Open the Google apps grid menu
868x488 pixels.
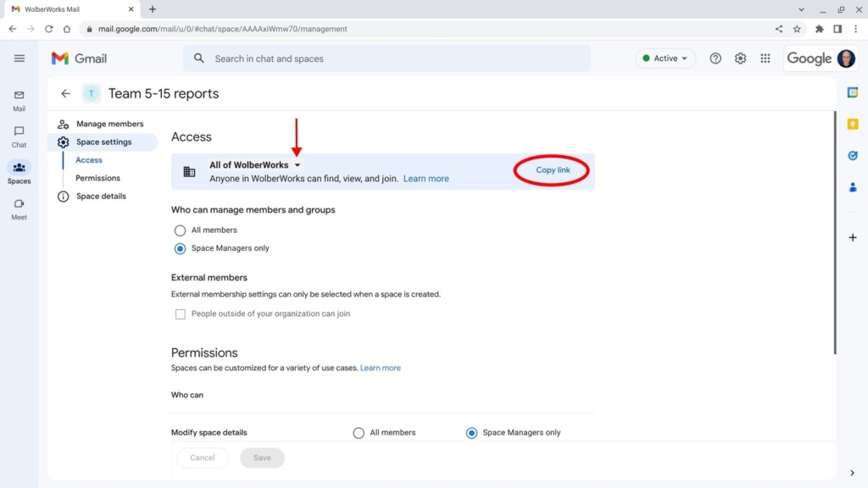(765, 58)
